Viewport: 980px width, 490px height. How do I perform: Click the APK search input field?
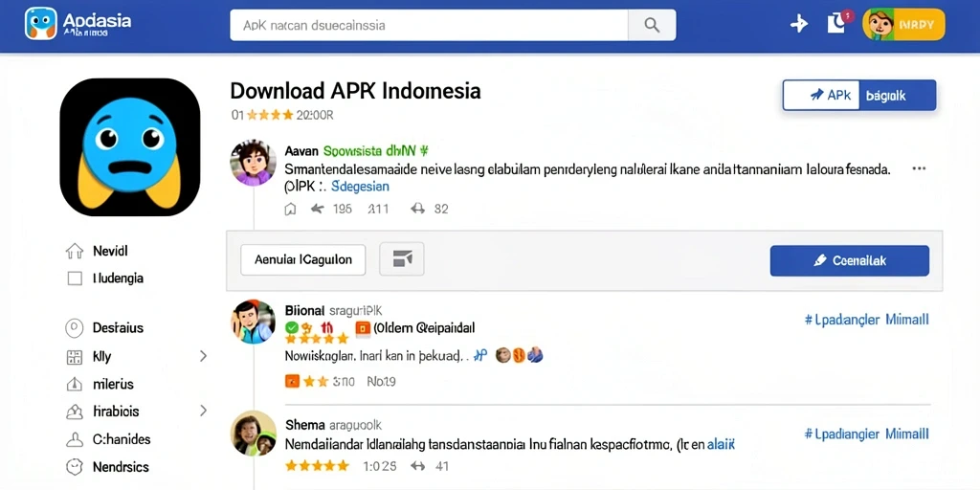[x=429, y=25]
